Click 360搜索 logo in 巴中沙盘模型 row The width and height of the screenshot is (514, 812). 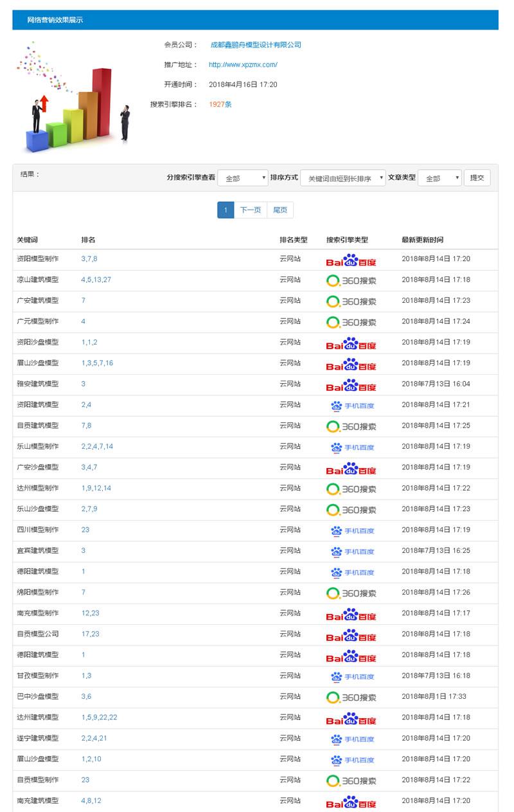coord(351,698)
